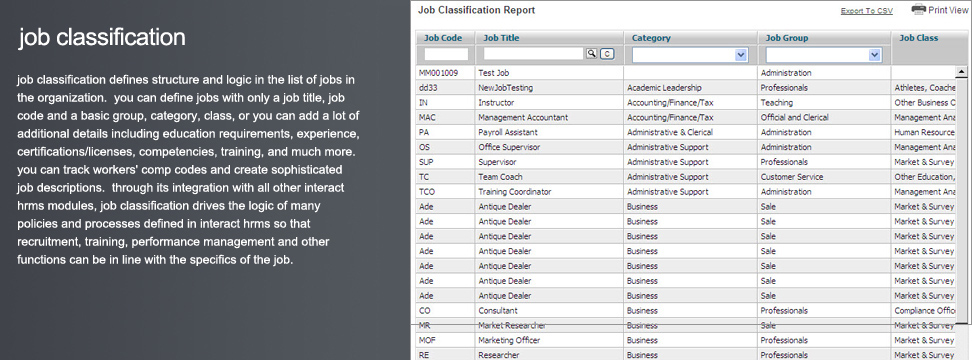
Task: Select the Training Coordinator row
Action: click(685, 191)
